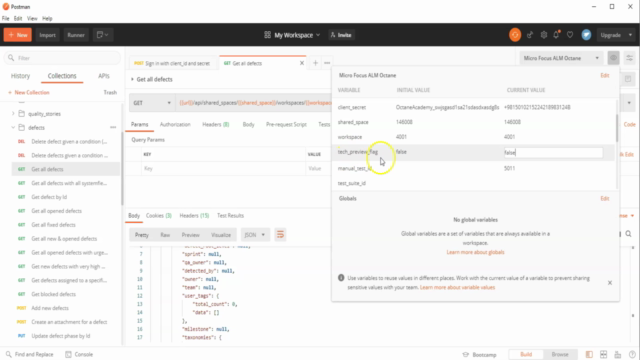This screenshot has width=640, height=360.
Task: Open settings gear icon in header
Action: coord(544,35)
